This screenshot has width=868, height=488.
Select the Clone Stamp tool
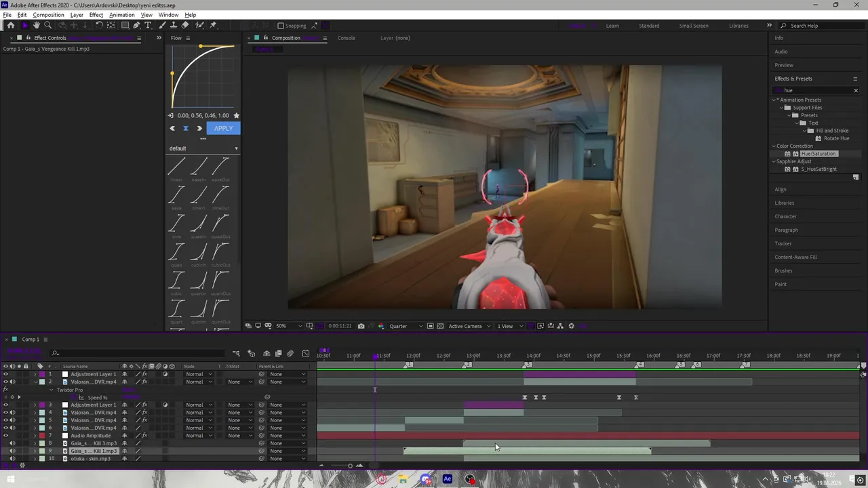click(x=174, y=25)
